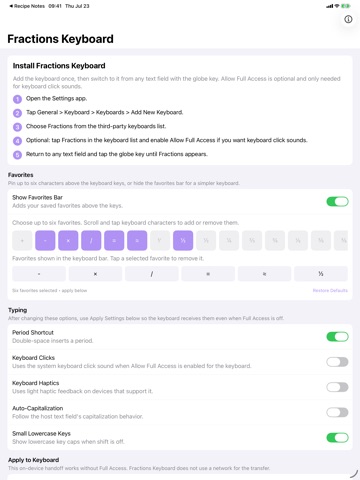Viewport: 360px width, 480px height.
Task: Deselect the purple slash character key
Action: (91, 240)
